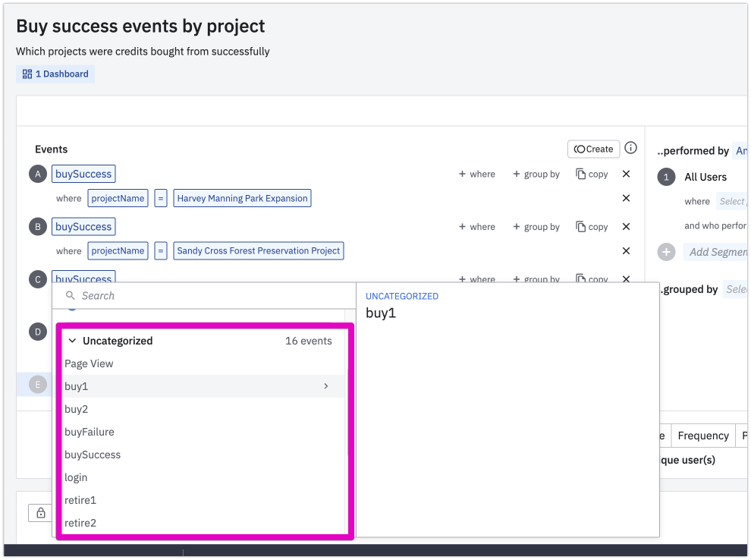Remove event B with its X icon
751x560 pixels.
(626, 226)
